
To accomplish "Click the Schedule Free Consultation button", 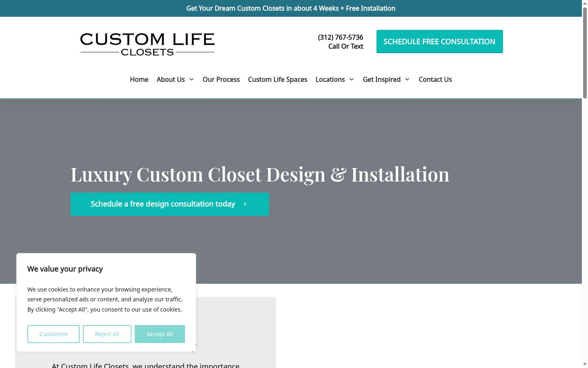I will [x=440, y=41].
